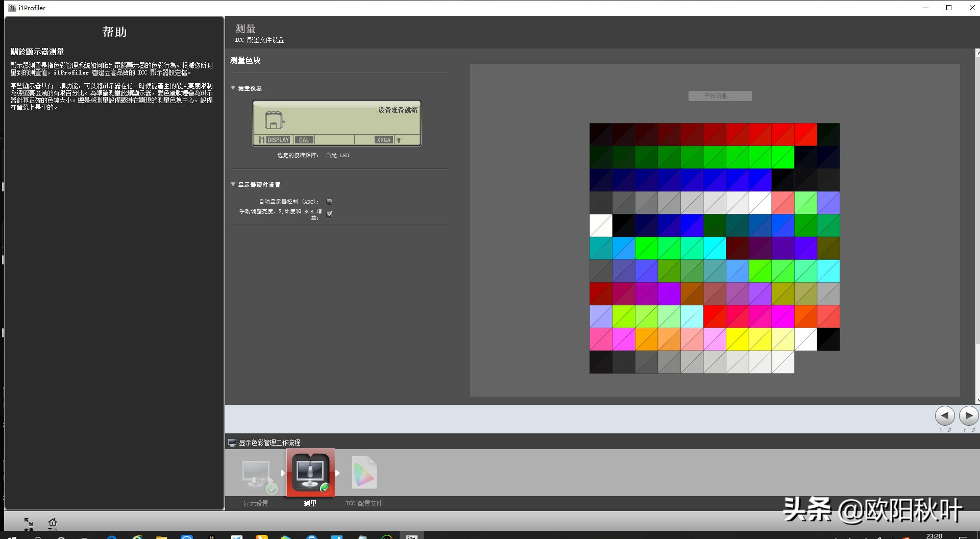Click the CAL indicator on device panel

pyautogui.click(x=304, y=140)
